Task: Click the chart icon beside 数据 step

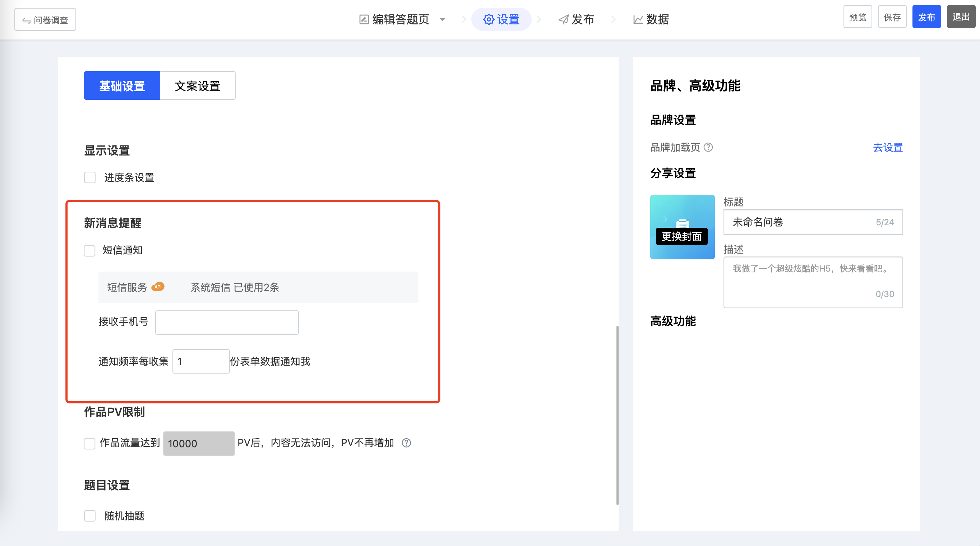Action: (x=638, y=19)
